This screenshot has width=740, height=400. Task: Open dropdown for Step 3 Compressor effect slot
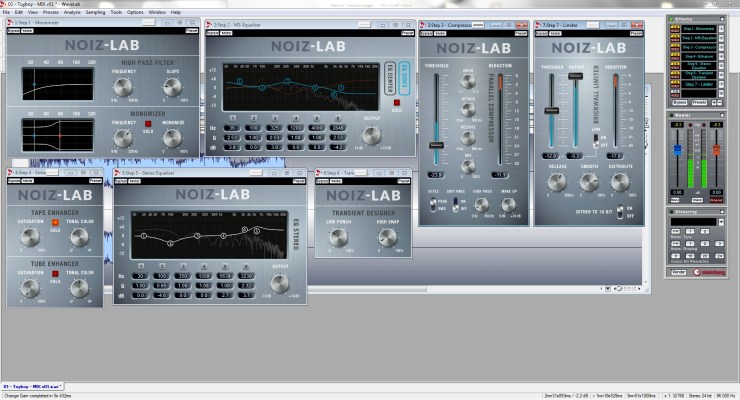coord(721,47)
